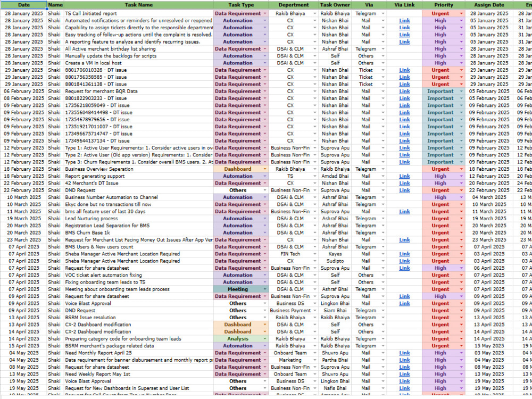Select cell 'Fixing onboarding team leads to TS'
The height and width of the screenshot is (399, 532).
(138, 282)
